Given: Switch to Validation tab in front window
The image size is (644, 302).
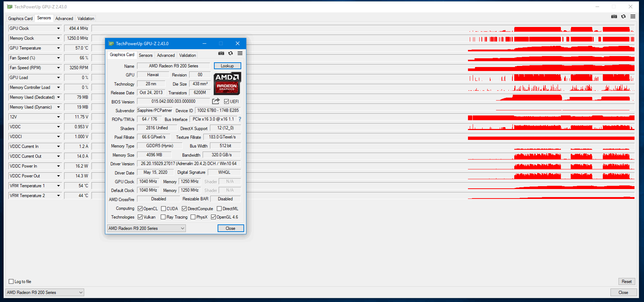Looking at the screenshot, I should (187, 55).
